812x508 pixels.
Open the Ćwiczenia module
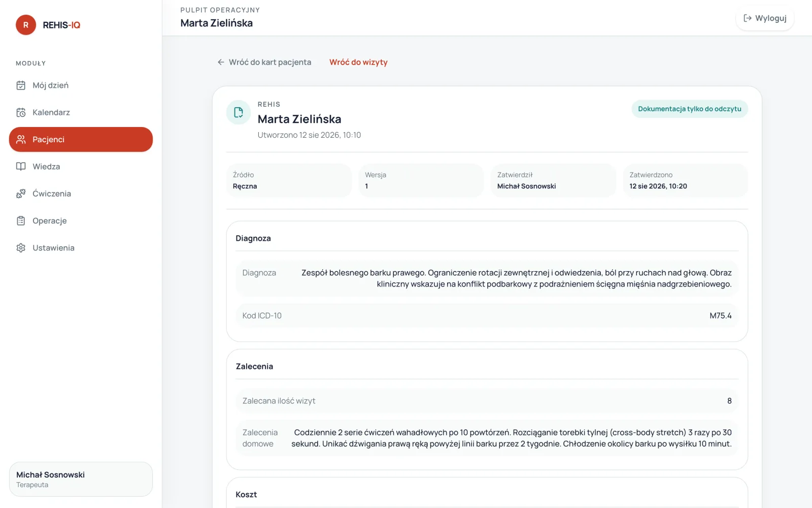point(81,194)
